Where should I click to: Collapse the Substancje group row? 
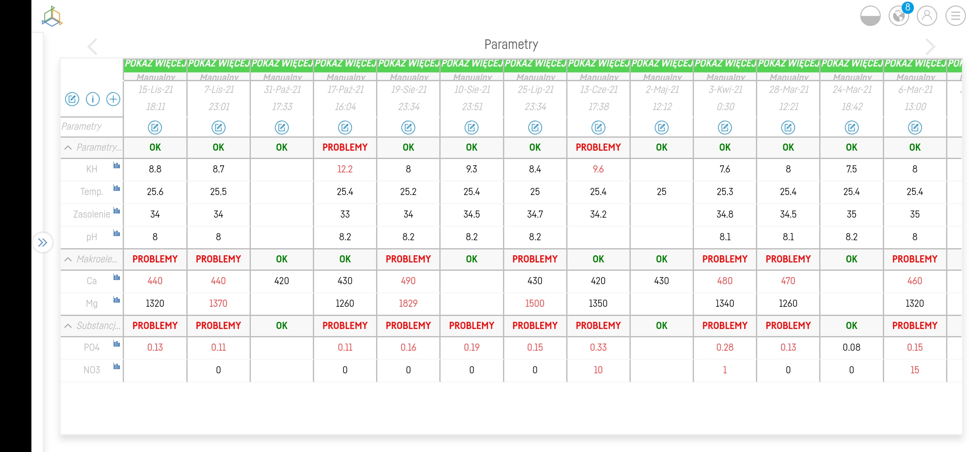[x=68, y=326]
